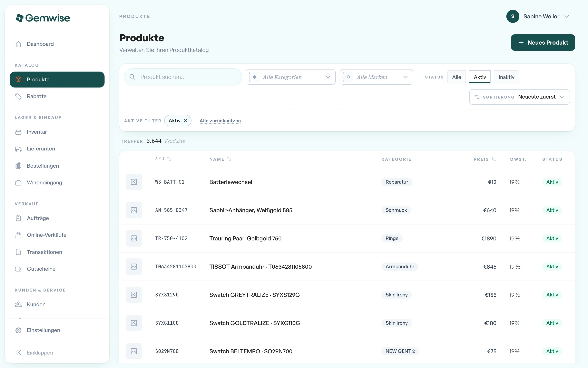Screen dimensions: 588x368
Task: Click the Lieferanten truck icon
Action: point(18,149)
